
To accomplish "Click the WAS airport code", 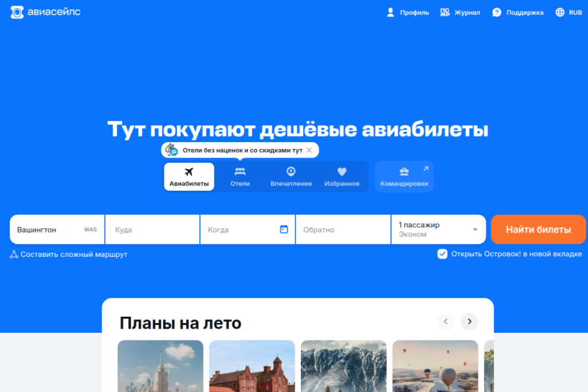I will (90, 229).
